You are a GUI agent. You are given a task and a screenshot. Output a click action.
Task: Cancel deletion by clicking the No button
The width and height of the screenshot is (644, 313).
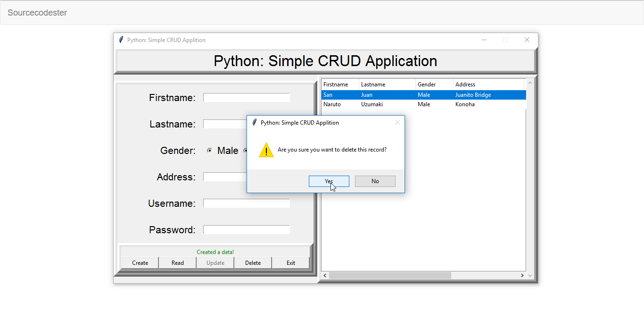click(x=375, y=181)
